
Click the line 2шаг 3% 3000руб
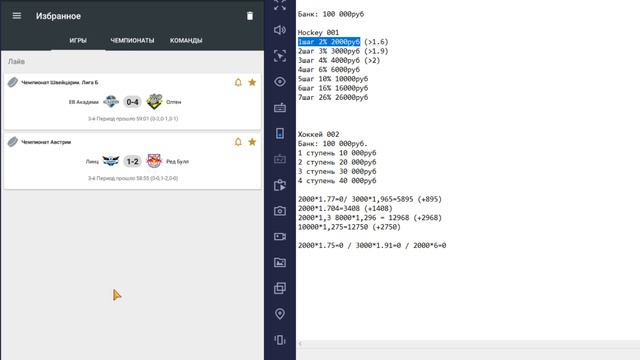(x=343, y=51)
